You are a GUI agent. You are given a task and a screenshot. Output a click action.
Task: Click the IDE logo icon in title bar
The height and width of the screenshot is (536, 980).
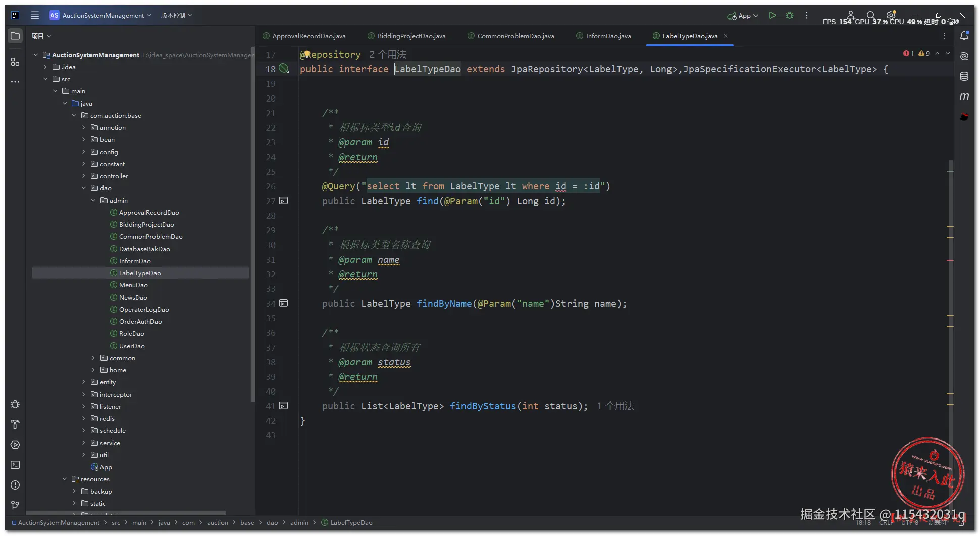(x=15, y=15)
